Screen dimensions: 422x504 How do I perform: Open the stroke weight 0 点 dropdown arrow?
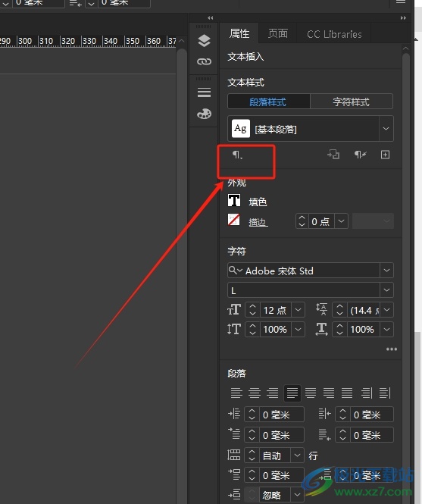342,221
